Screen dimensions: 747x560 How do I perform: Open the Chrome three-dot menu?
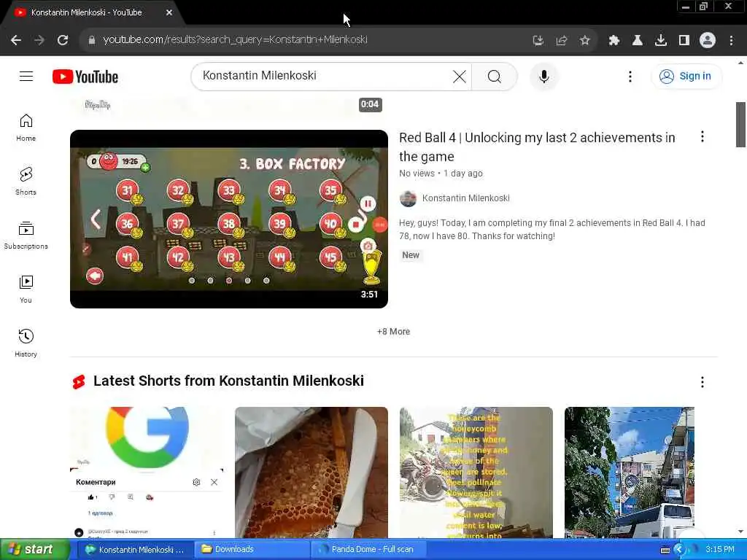731,40
